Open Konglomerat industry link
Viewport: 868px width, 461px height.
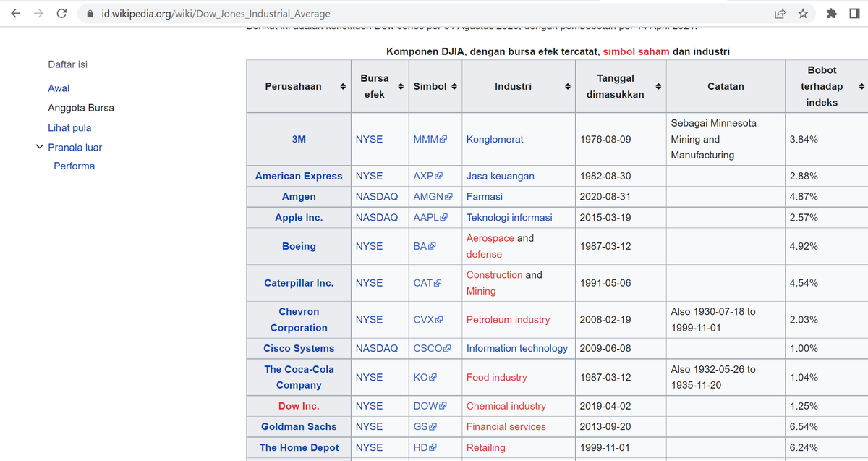[x=495, y=140]
